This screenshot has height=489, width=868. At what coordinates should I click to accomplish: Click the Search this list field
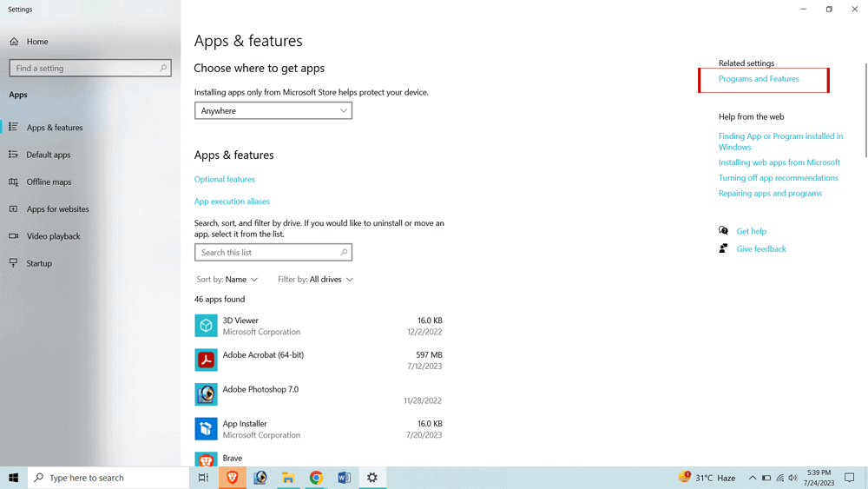[267, 253]
